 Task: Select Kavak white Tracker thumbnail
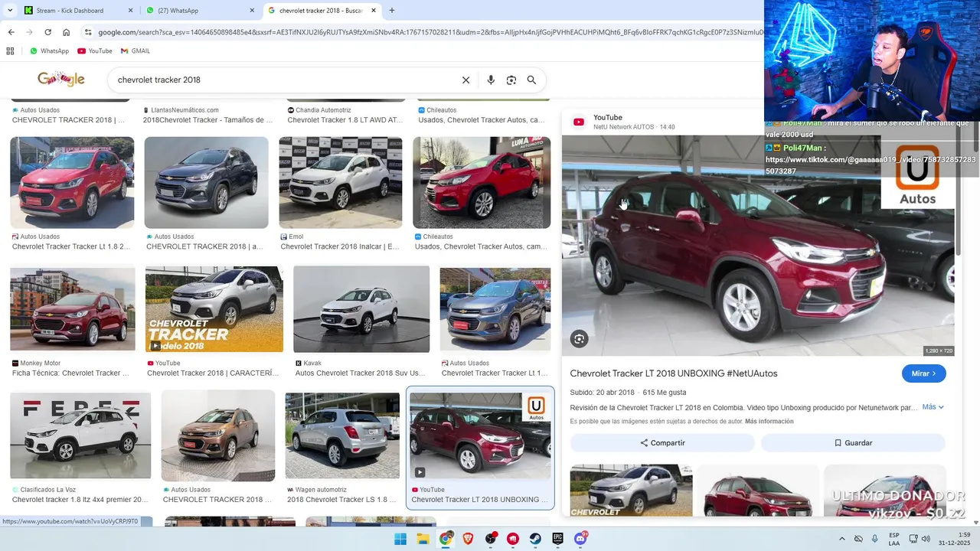click(361, 309)
